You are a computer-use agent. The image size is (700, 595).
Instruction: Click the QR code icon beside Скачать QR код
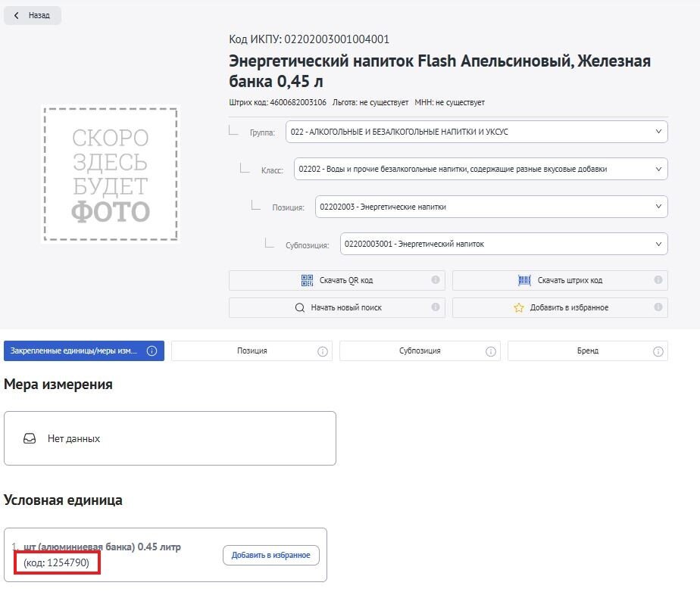click(307, 281)
